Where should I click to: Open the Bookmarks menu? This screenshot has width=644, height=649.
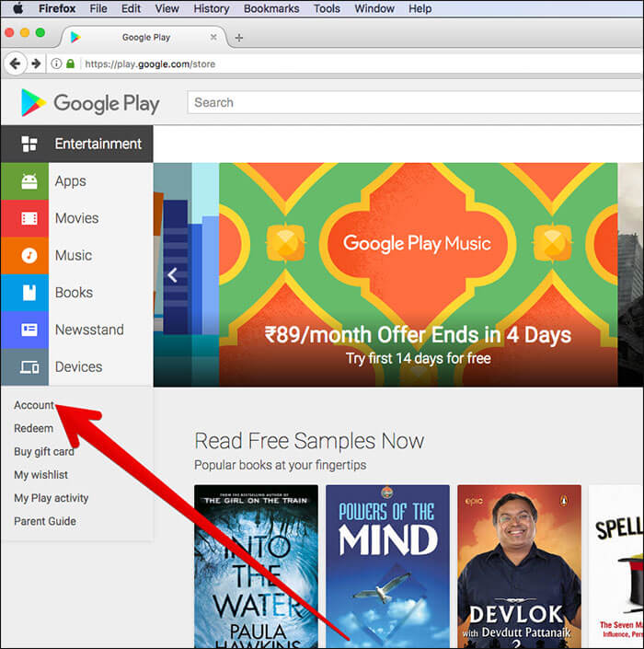(271, 8)
